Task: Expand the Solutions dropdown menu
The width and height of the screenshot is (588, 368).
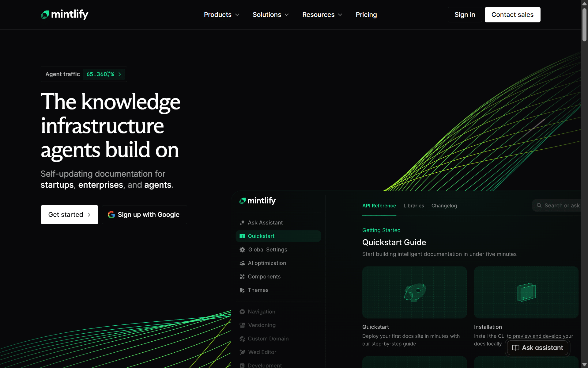Action: click(x=270, y=15)
